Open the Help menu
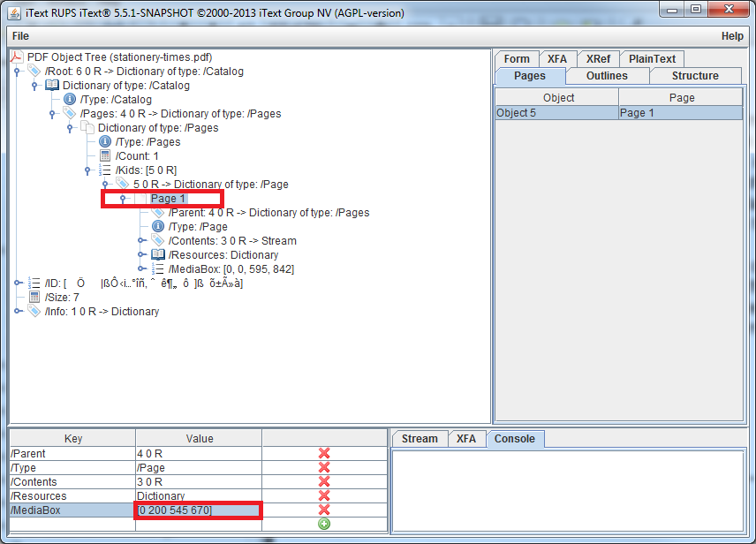Viewport: 756px width, 544px height. (x=732, y=36)
